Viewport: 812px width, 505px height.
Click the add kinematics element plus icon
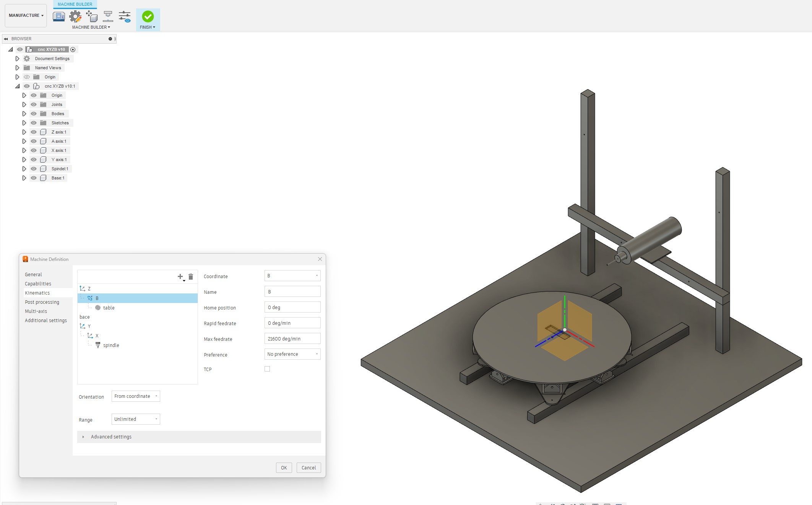pyautogui.click(x=180, y=277)
